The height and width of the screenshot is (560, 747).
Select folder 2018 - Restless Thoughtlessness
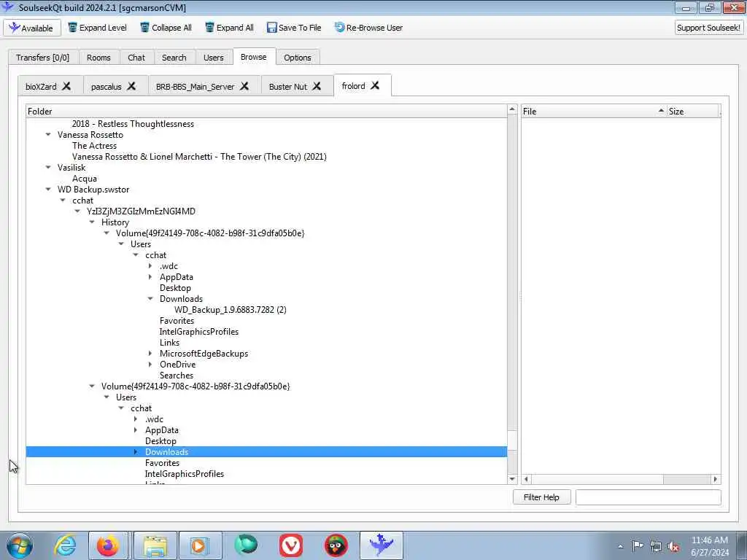(133, 124)
